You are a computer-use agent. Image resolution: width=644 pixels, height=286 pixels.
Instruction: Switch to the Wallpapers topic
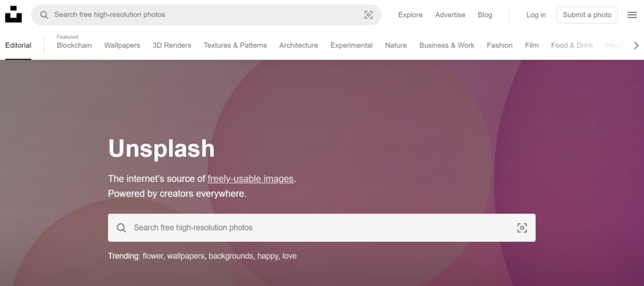click(122, 45)
